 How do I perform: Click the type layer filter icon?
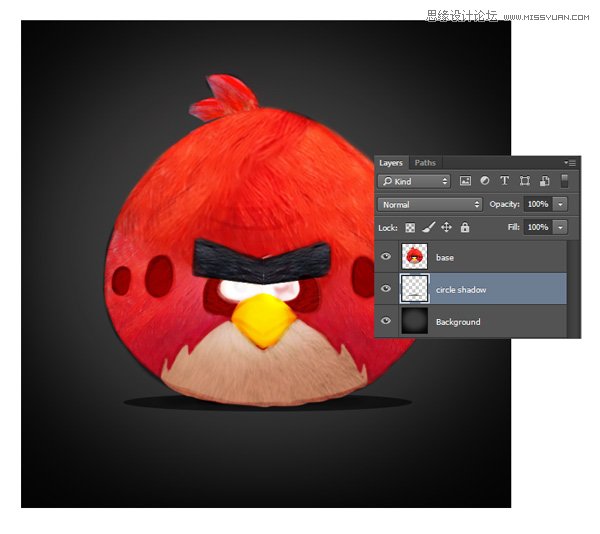click(504, 181)
